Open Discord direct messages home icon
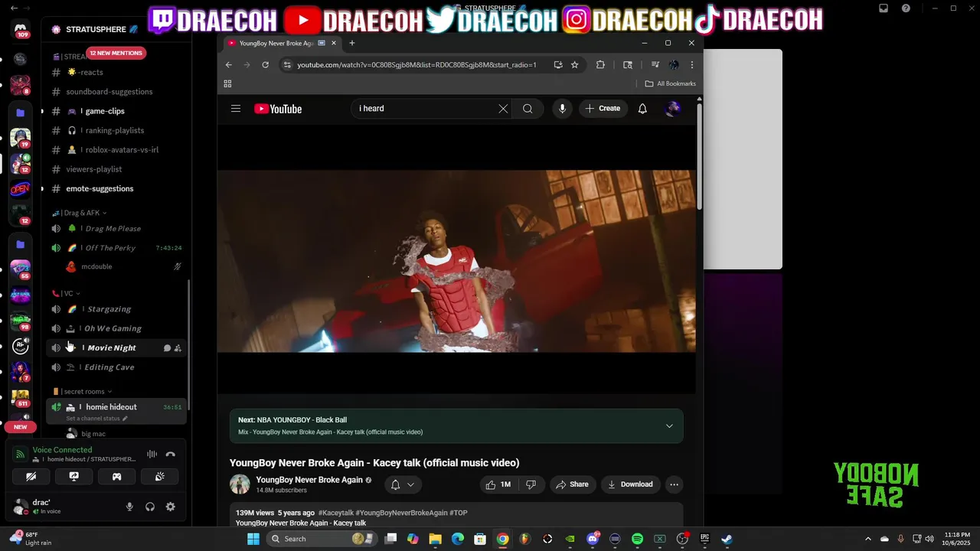The width and height of the screenshot is (980, 551). tap(21, 31)
